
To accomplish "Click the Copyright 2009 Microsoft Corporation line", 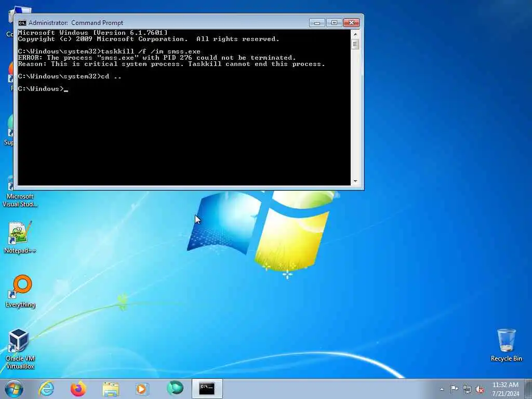I will click(148, 39).
